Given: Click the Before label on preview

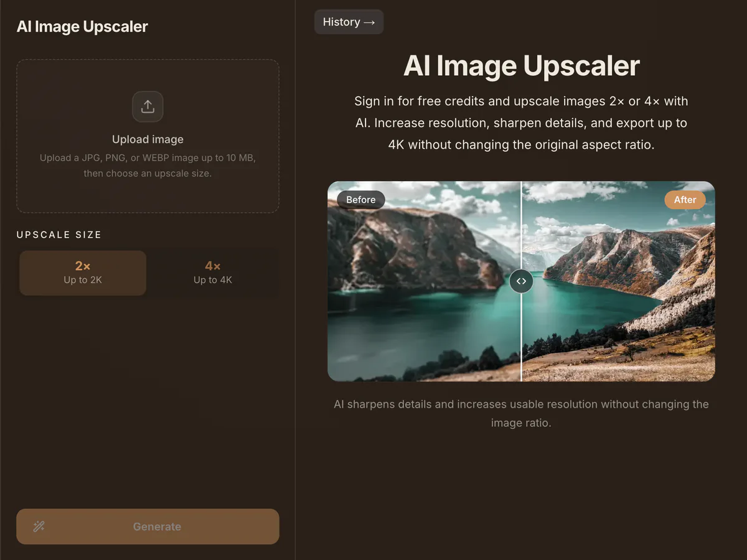Looking at the screenshot, I should click(x=361, y=200).
